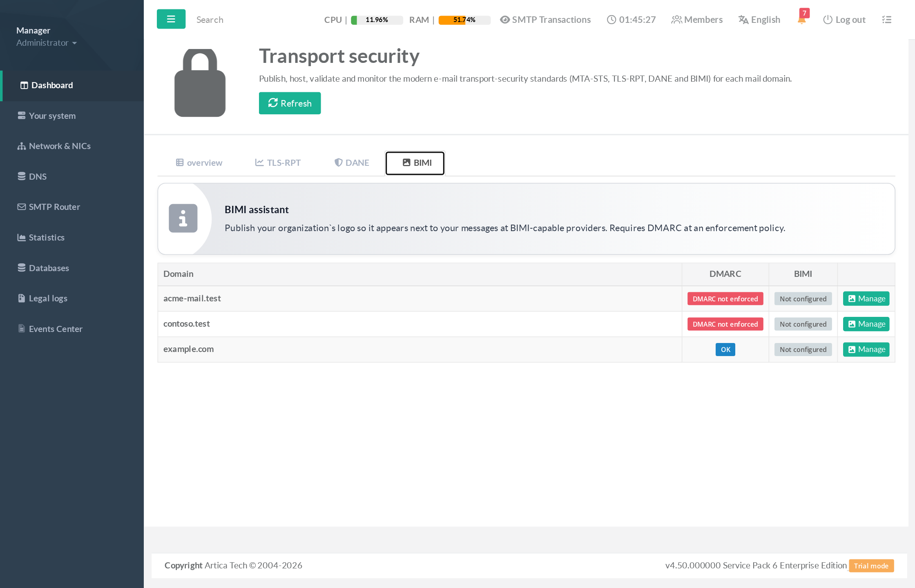This screenshot has height=588, width=915.
Task: Open SMTP Transactions link
Action: [x=545, y=20]
